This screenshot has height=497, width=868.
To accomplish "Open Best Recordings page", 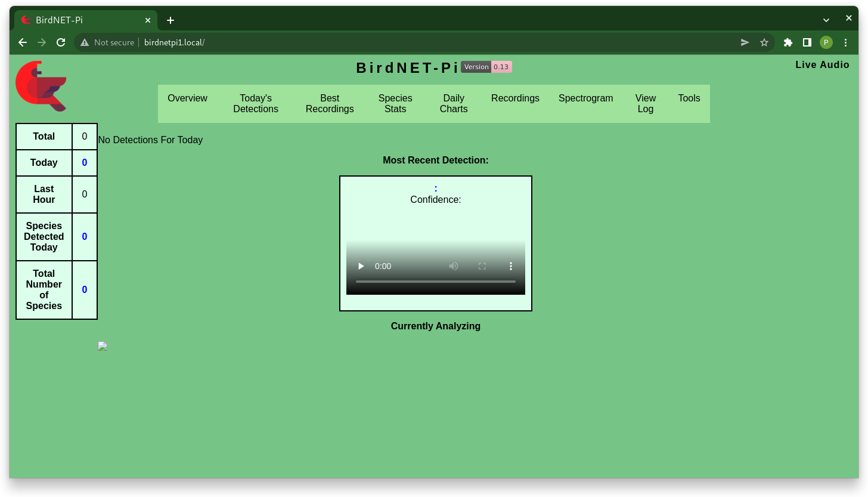I will point(330,104).
